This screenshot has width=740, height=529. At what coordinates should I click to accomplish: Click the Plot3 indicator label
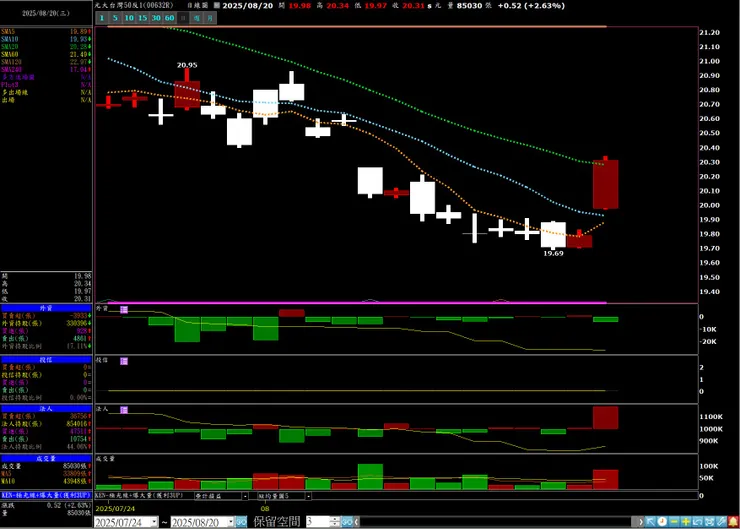pos(9,84)
